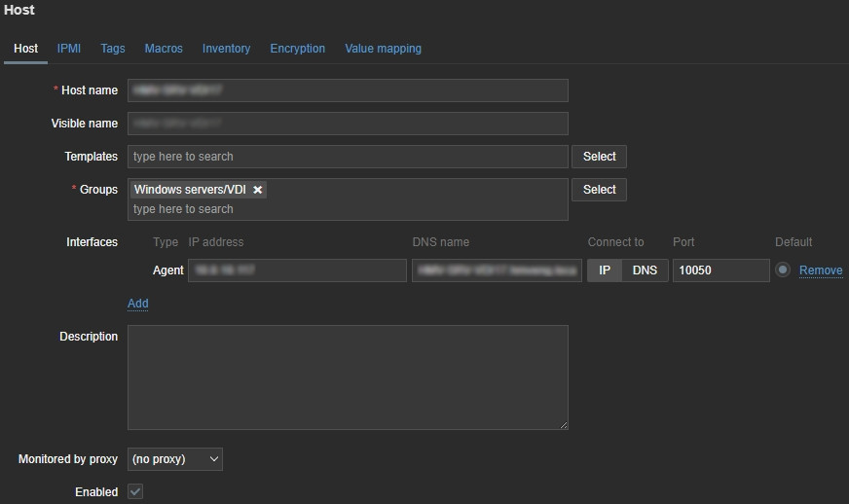849x504 pixels.
Task: Set Connect to IP
Action: pos(604,270)
